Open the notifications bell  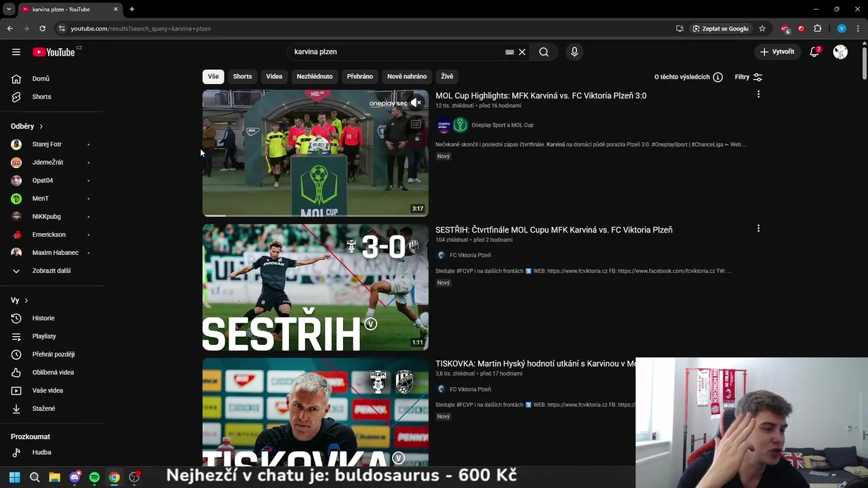[814, 52]
